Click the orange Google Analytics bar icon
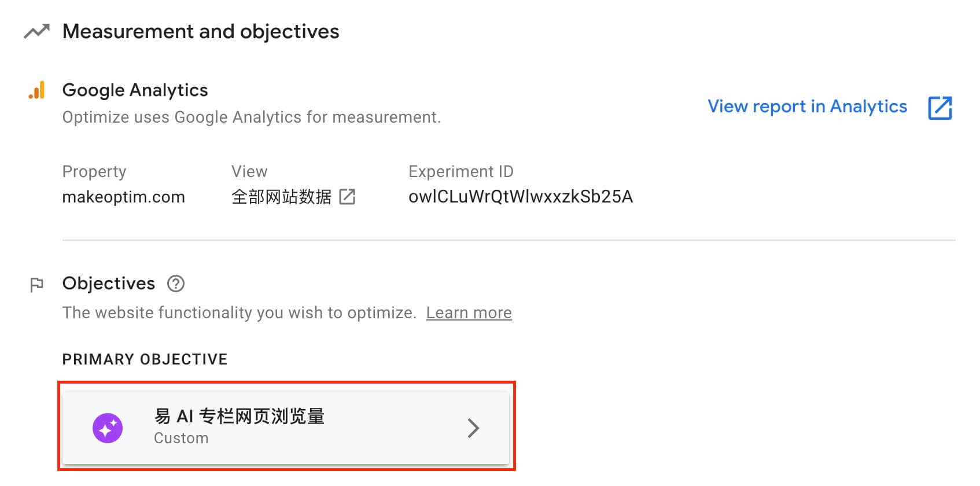Screen dimensions: 980x486 coord(36,90)
